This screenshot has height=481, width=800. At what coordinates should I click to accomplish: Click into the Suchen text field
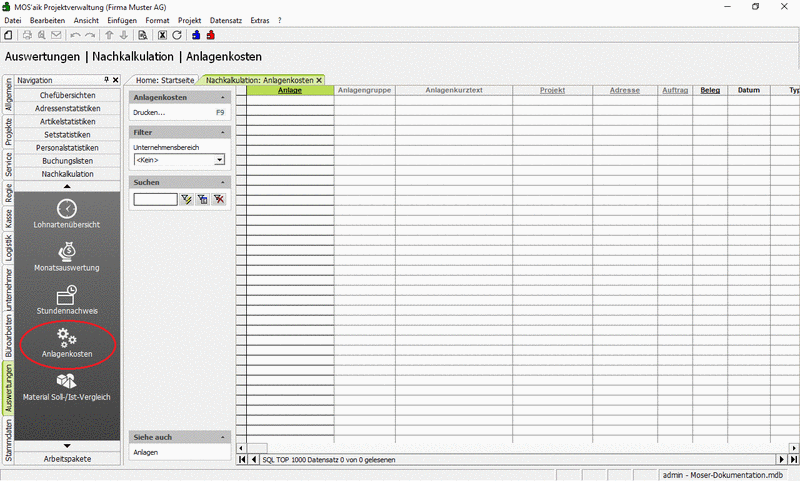tap(156, 199)
